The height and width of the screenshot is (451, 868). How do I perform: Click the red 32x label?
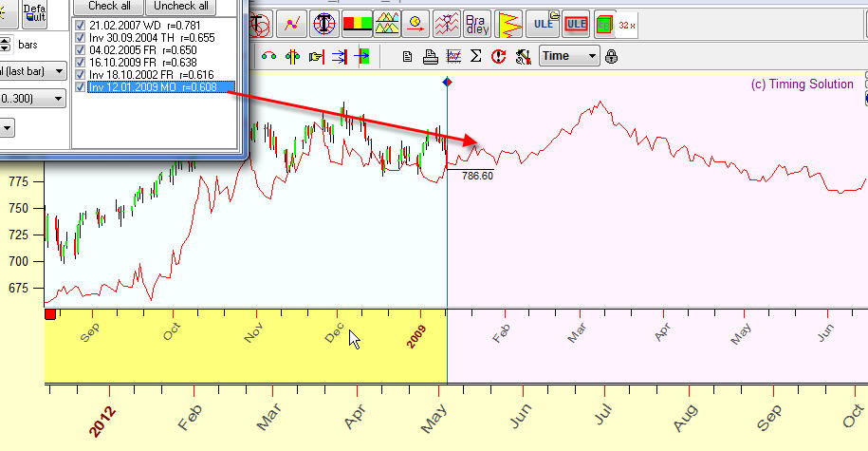coord(627,25)
